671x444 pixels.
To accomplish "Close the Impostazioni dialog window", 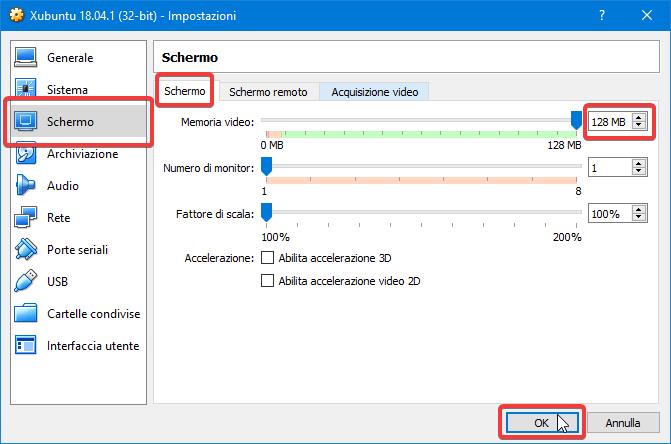I will tap(647, 15).
